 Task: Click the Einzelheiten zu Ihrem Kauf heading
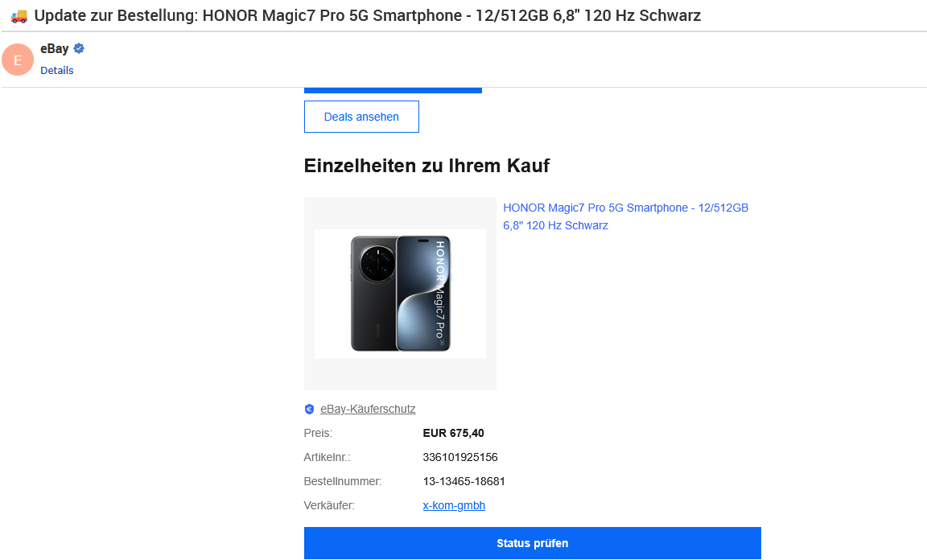pyautogui.click(x=426, y=166)
